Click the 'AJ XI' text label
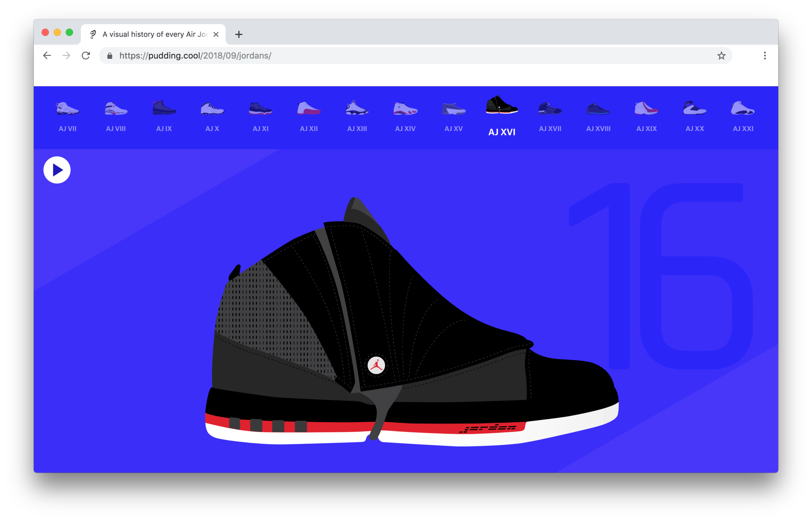The height and width of the screenshot is (521, 812). click(x=260, y=129)
